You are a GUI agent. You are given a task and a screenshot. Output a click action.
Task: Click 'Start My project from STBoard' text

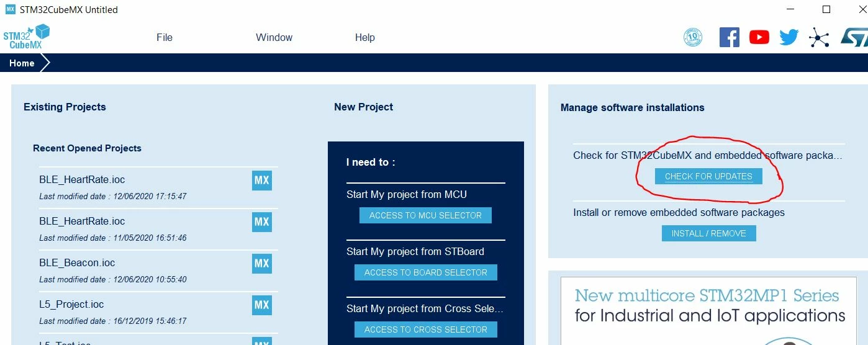coord(415,251)
